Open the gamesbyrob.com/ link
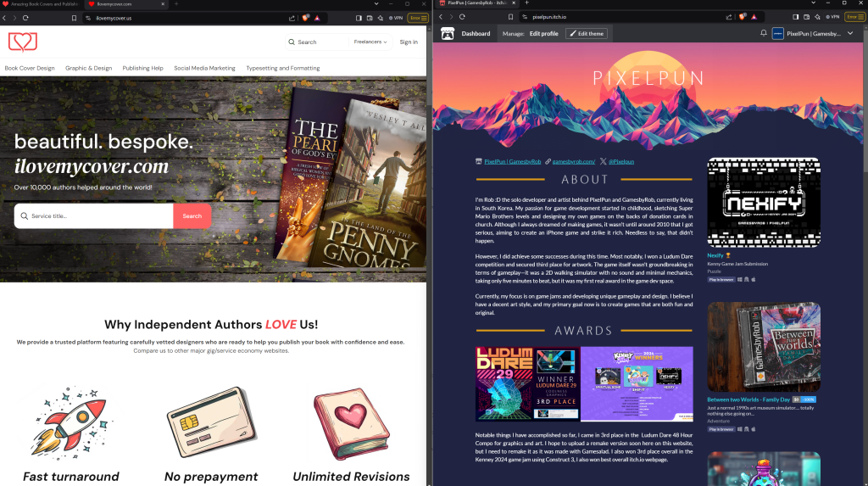Screen dimensions: 868x486 point(574,162)
